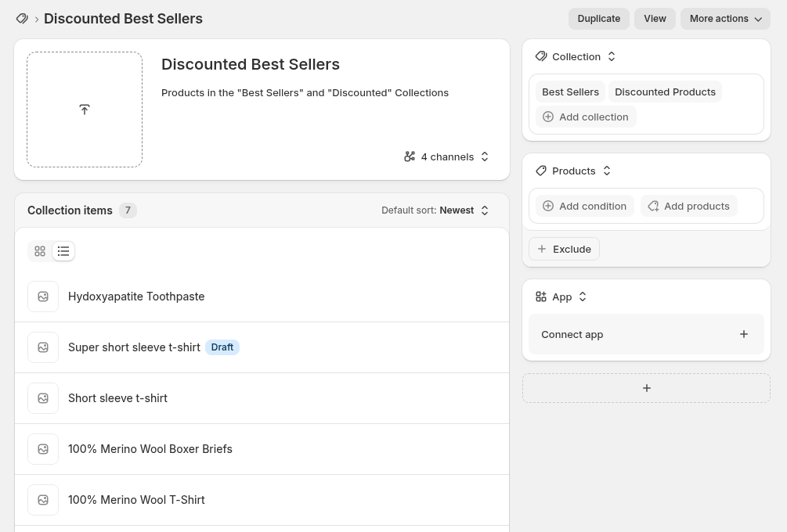Click the plus circle in Add condition
This screenshot has height=532, width=787.
point(548,206)
